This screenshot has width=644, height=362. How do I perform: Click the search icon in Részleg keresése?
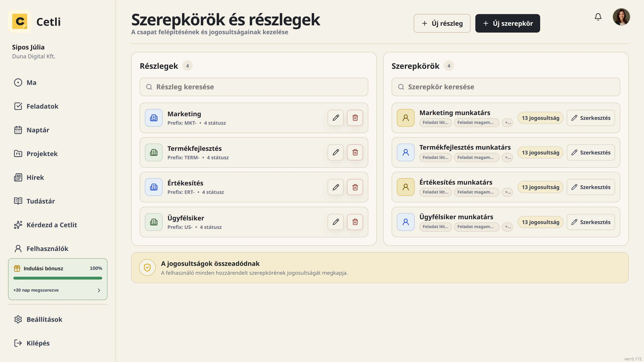149,87
